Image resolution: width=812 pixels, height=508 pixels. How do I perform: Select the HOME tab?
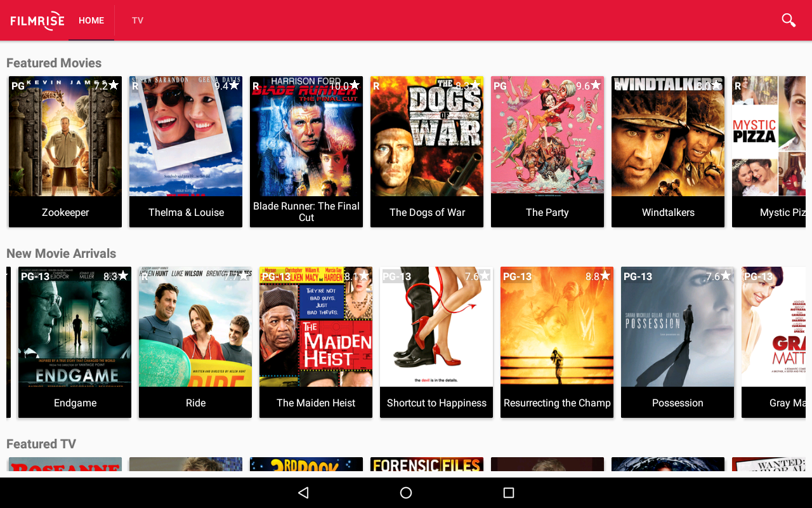91,20
